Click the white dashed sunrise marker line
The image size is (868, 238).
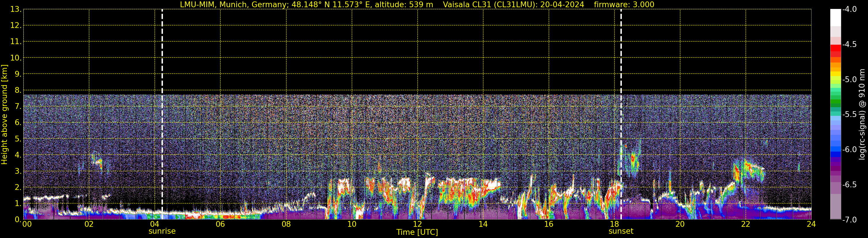162,114
